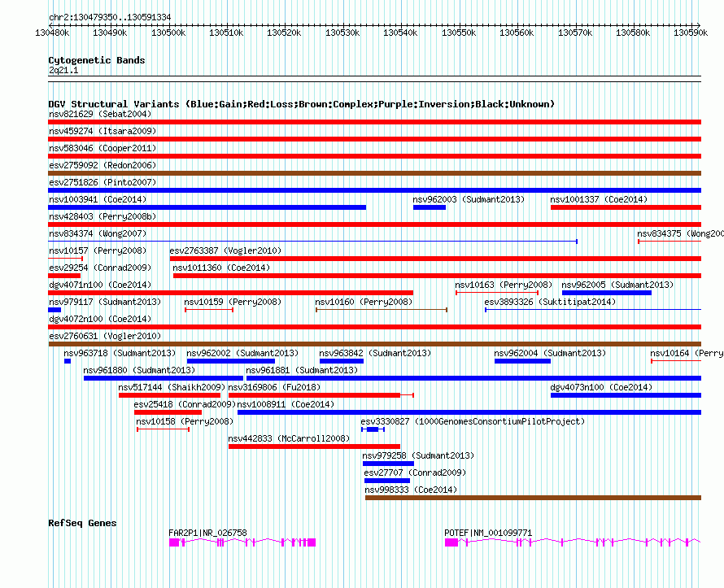The height and width of the screenshot is (588, 724).
Task: Select the nsv979258 (Sudmant2013) blue bar
Action: (x=388, y=464)
